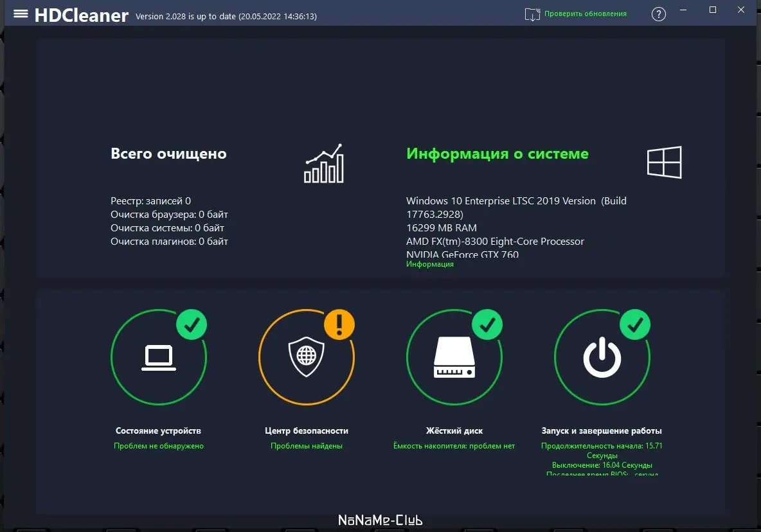Open the startup and shutdown power icon
The height and width of the screenshot is (532, 761).
point(602,357)
